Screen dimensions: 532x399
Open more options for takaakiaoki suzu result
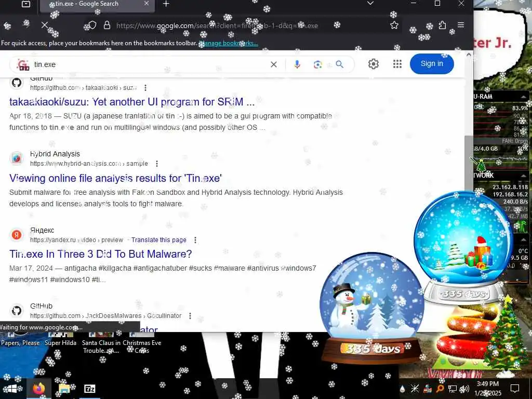click(x=145, y=88)
